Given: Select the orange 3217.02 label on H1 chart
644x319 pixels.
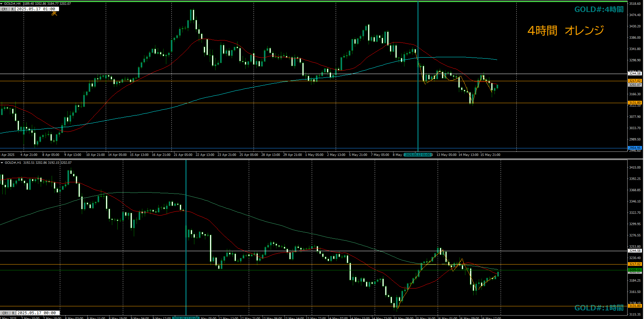Looking at the screenshot, I should (635, 264).
